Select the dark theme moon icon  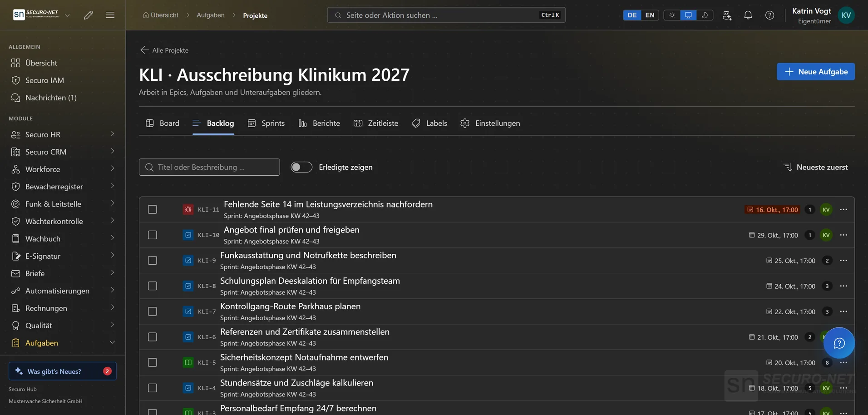[705, 15]
